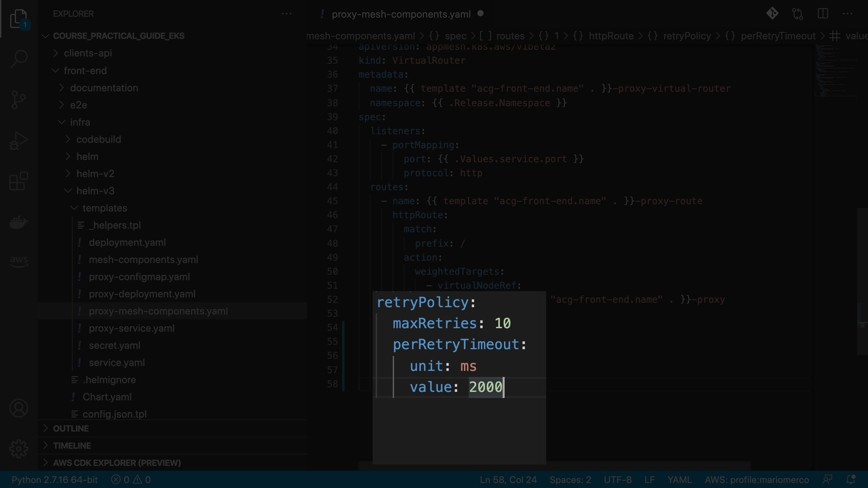Open the Source Control view
868x488 pixels.
[19, 100]
